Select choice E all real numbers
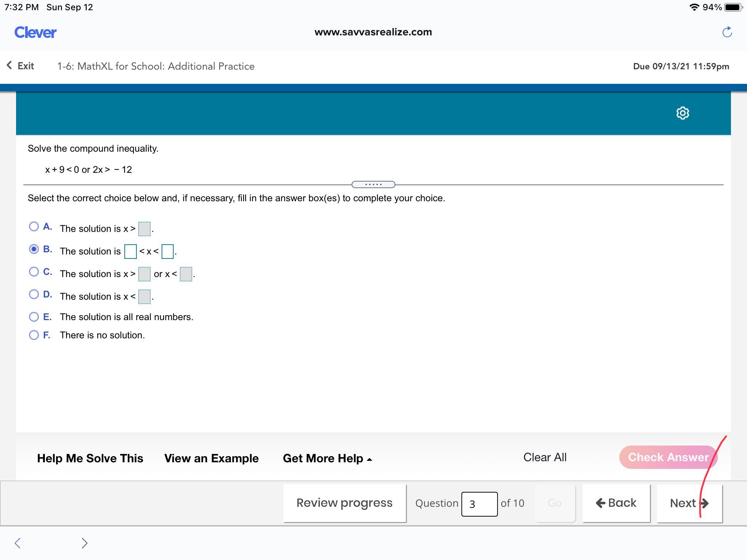The height and width of the screenshot is (560, 747). pyautogui.click(x=34, y=316)
